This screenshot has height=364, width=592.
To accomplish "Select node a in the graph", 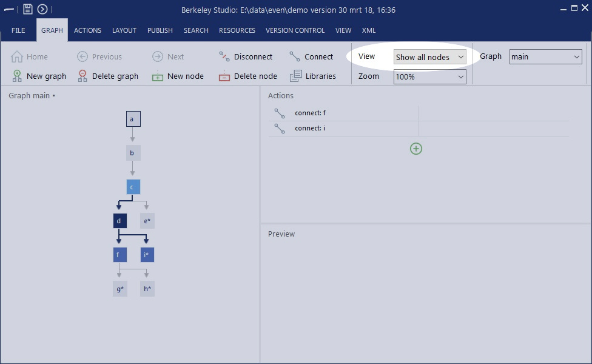I will [x=133, y=119].
